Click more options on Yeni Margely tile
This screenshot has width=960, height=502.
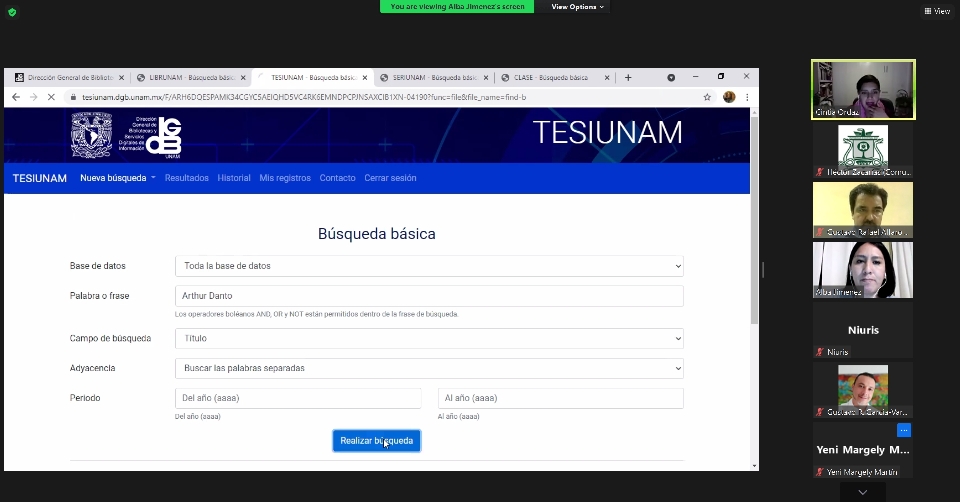pos(904,430)
